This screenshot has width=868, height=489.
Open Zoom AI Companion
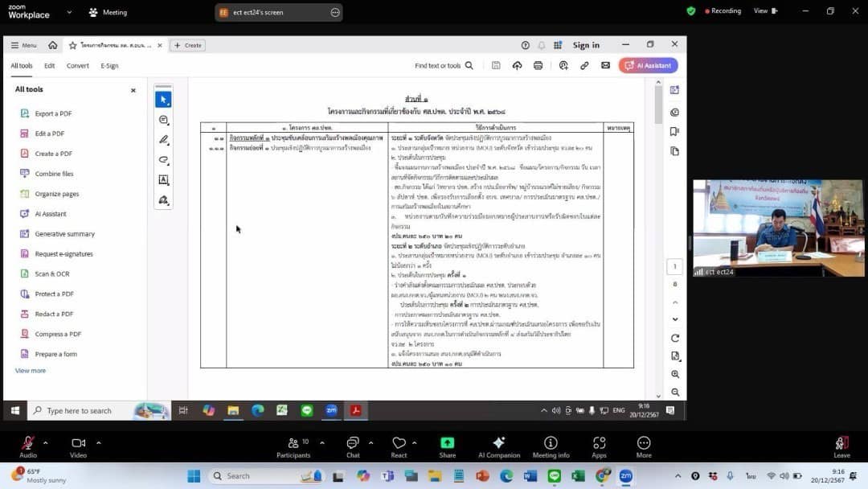(x=498, y=447)
